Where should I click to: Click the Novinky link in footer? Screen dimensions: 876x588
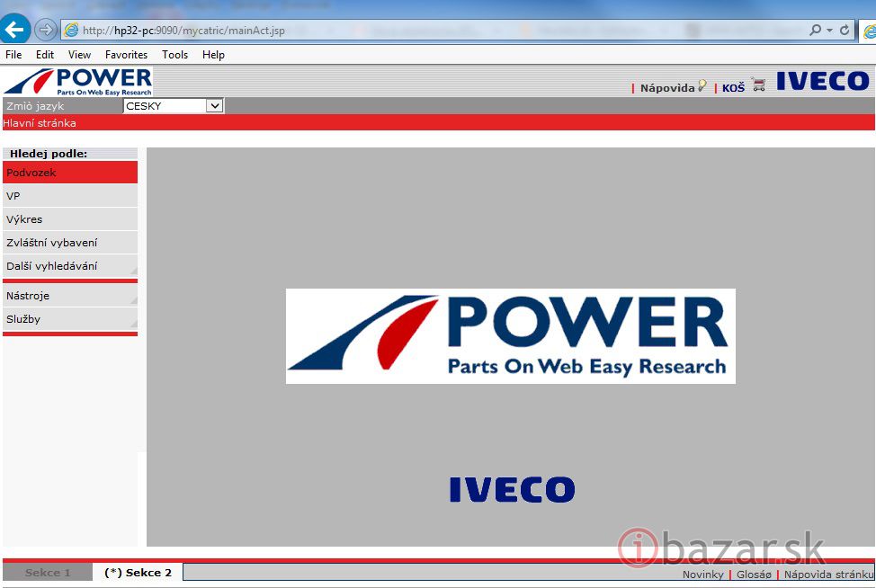702,575
